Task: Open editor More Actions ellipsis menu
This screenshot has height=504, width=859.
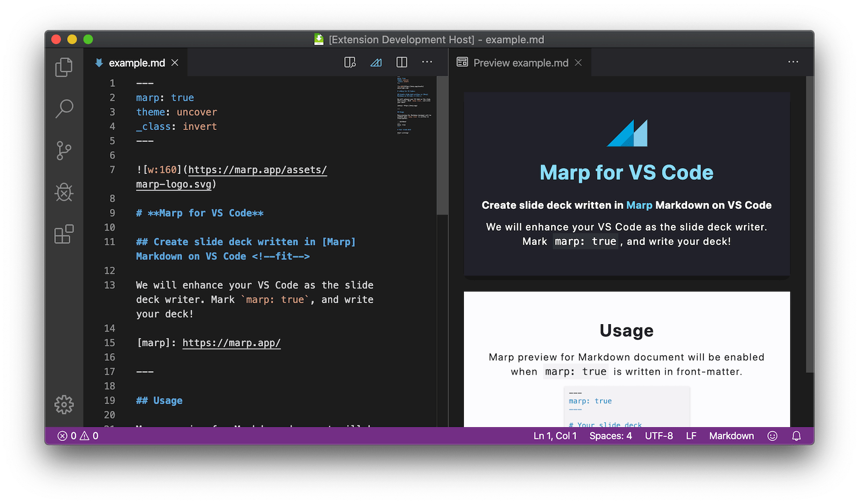Action: 427,62
